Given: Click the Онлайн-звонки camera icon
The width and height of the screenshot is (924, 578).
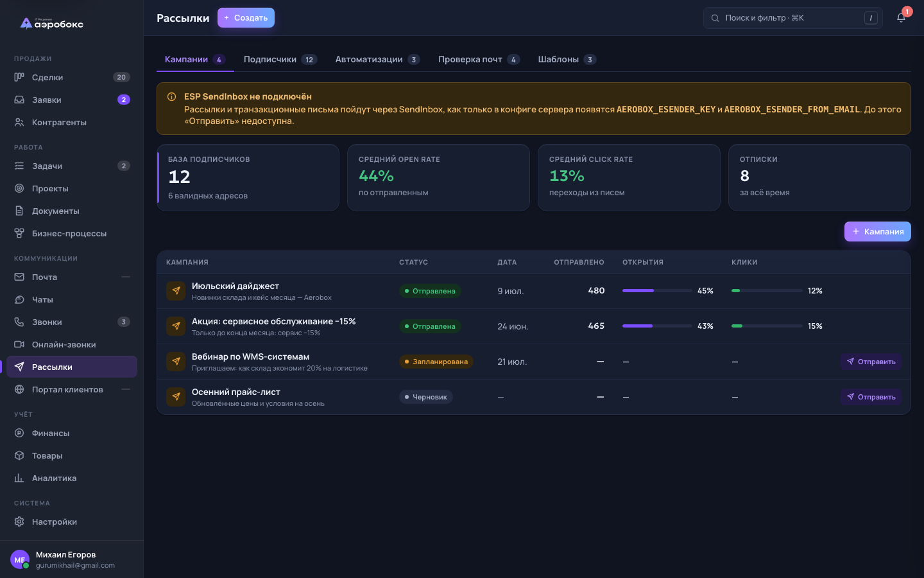Looking at the screenshot, I should click(x=19, y=344).
